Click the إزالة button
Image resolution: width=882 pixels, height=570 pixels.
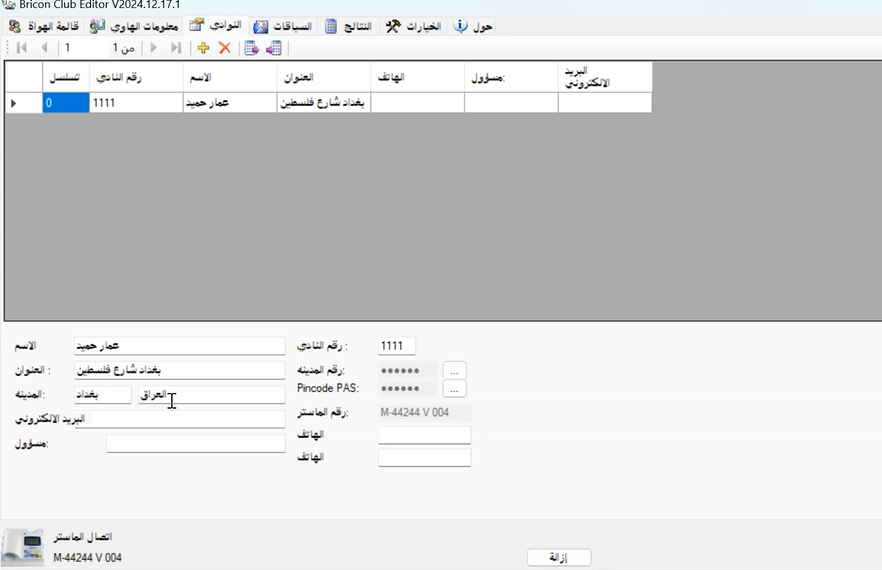coord(558,558)
